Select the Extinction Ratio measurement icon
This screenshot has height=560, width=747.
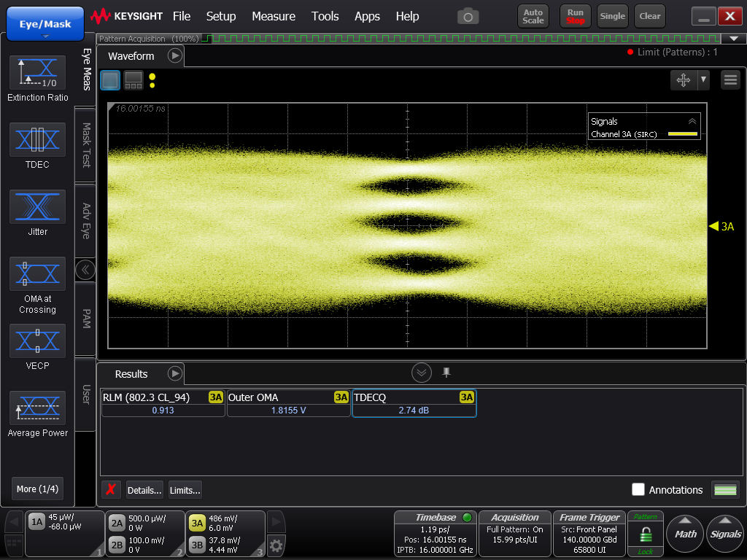(37, 72)
